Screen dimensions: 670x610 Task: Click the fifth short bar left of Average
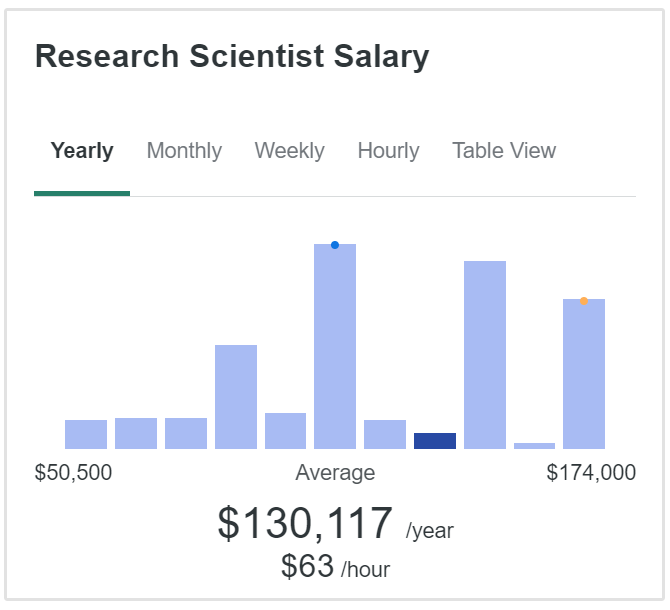tap(285, 431)
